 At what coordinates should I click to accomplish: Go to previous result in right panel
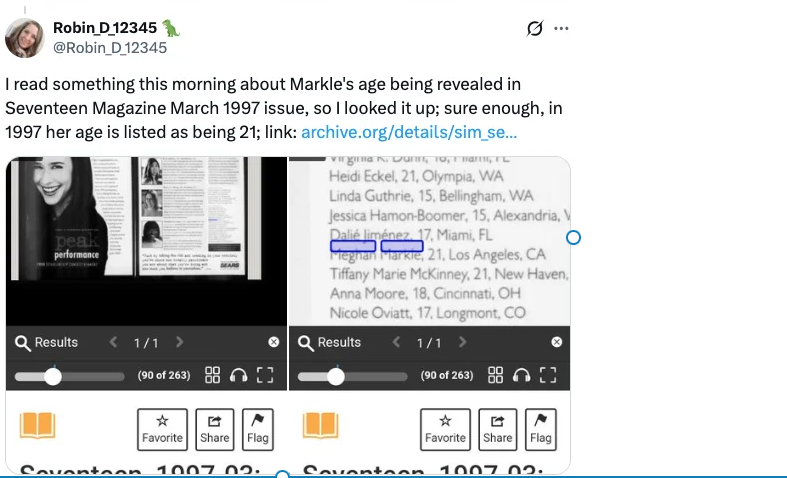pyautogui.click(x=395, y=343)
